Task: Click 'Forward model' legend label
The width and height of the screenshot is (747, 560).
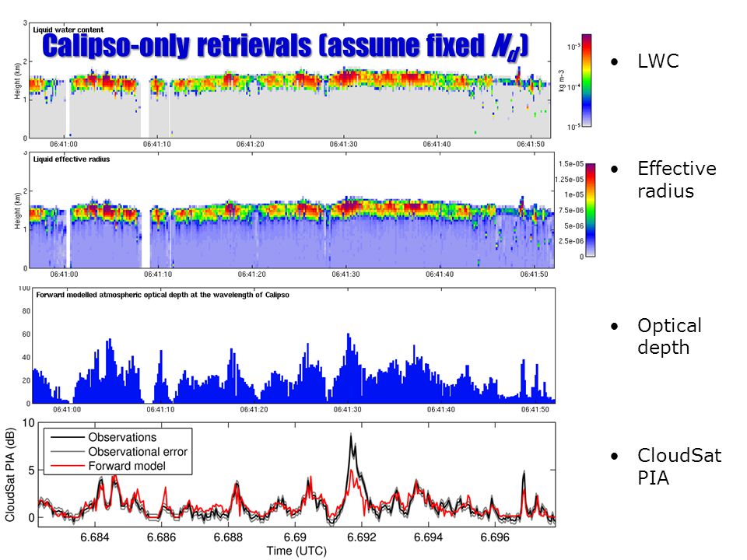Action: pos(127,466)
